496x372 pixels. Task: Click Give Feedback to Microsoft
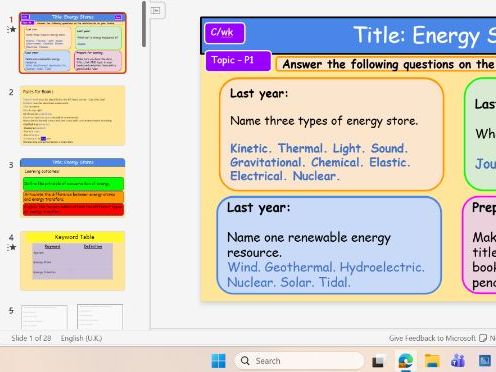coord(432,338)
